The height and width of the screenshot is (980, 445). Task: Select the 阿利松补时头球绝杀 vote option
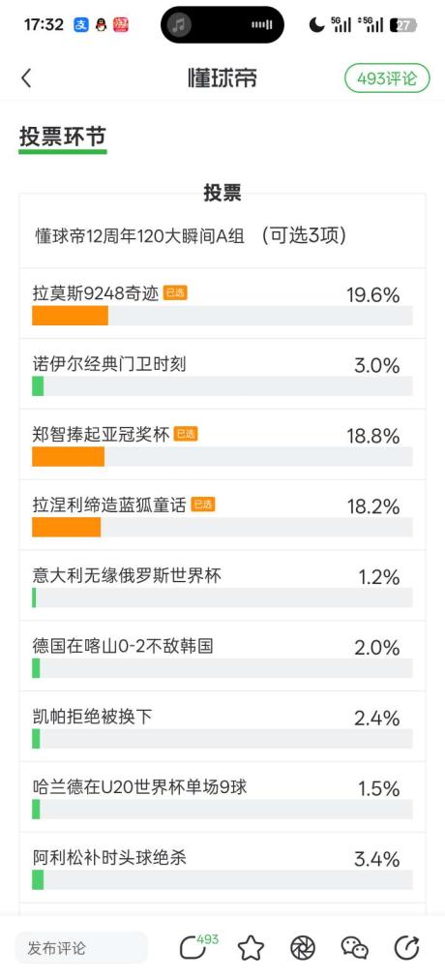222,868
